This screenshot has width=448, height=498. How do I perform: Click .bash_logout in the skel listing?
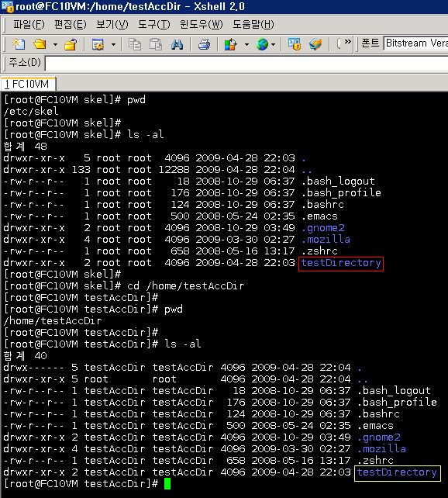(x=338, y=181)
